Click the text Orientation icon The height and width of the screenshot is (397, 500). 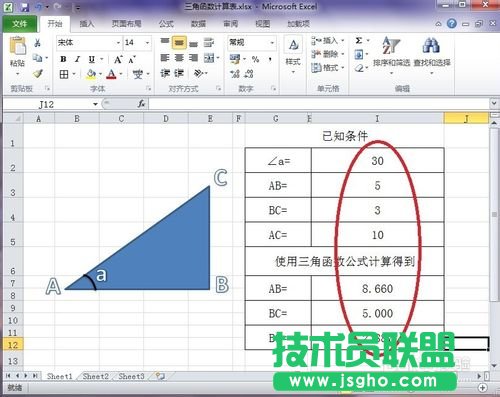pos(199,73)
